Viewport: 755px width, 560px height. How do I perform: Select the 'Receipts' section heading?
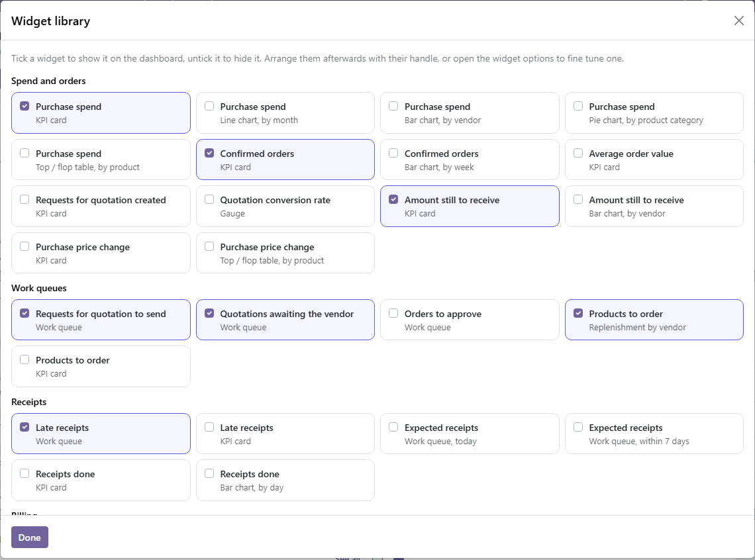(29, 402)
